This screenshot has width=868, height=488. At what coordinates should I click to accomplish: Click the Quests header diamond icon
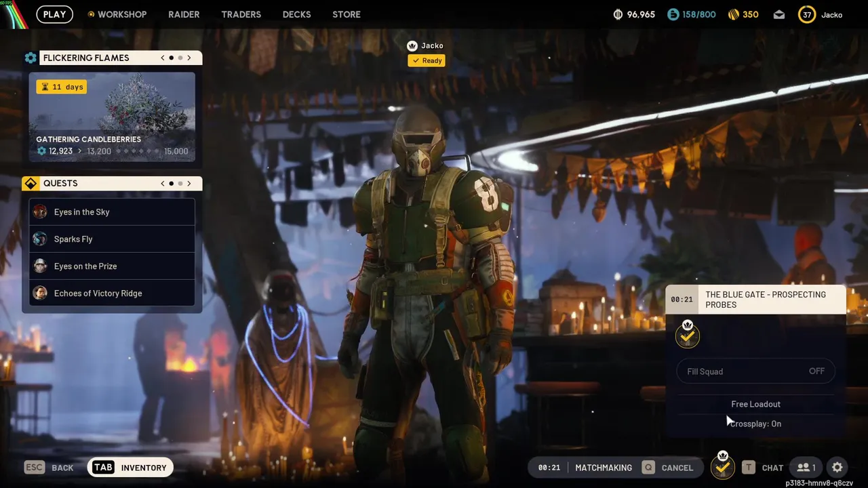pyautogui.click(x=31, y=183)
